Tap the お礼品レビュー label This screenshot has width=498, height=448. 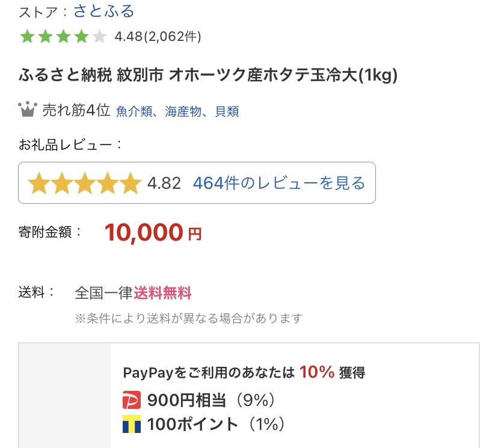[71, 145]
